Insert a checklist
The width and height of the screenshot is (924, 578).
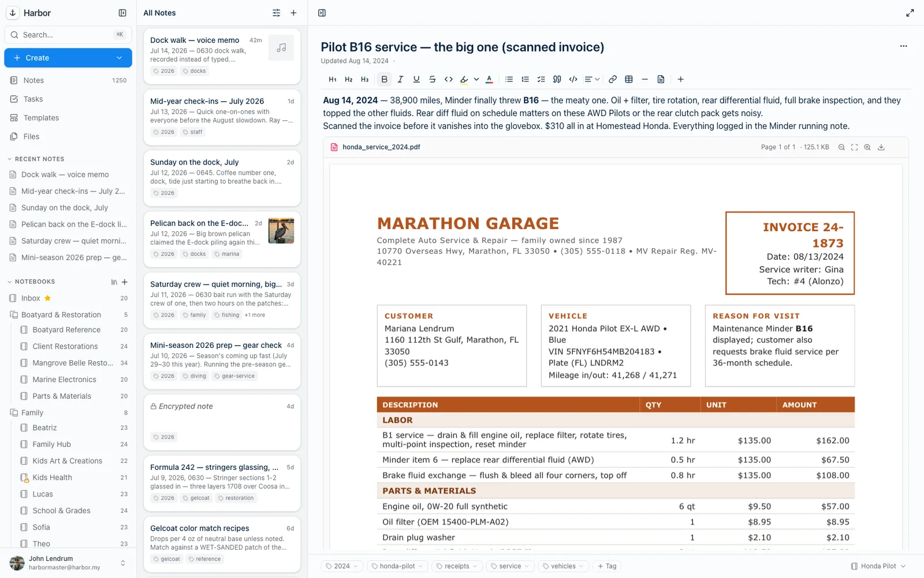point(541,79)
